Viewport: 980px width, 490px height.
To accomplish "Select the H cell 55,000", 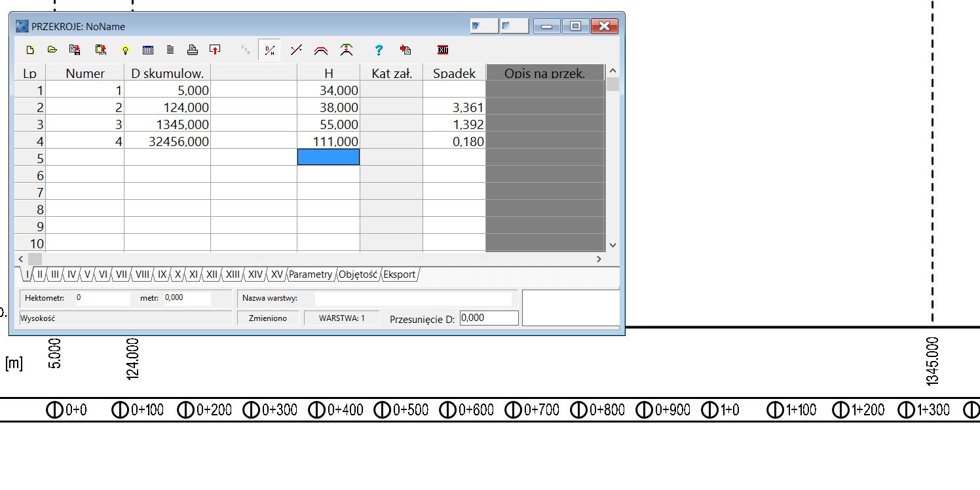I will (x=329, y=124).
